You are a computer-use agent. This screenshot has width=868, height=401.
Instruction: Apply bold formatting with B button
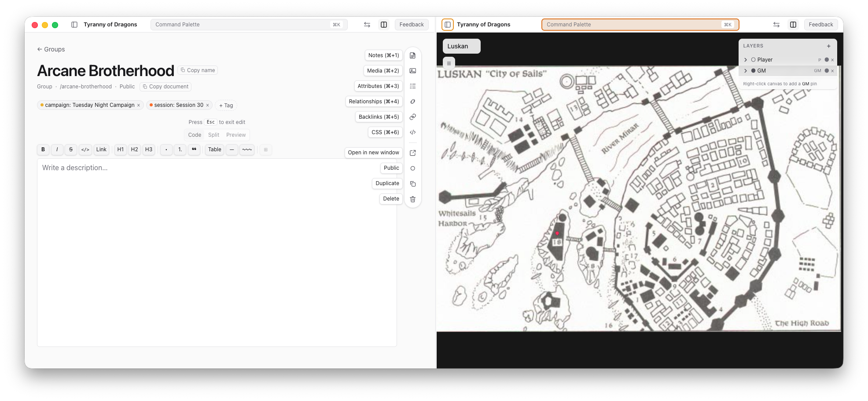[x=43, y=149]
